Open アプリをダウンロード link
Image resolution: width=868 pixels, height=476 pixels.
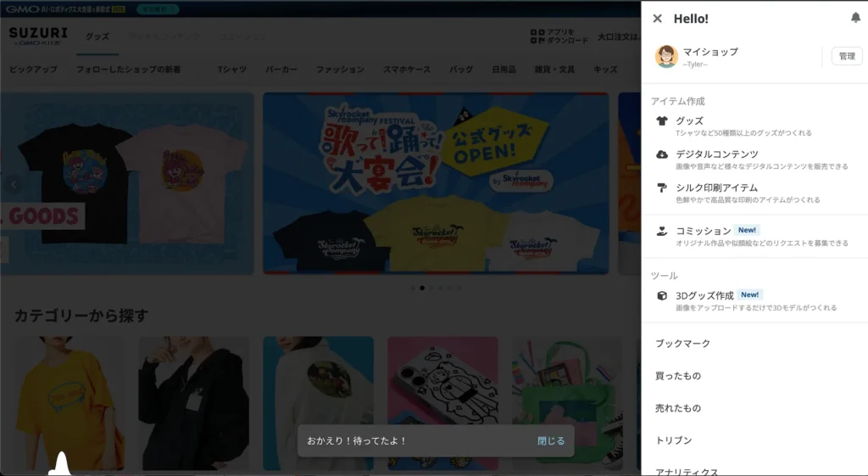(x=567, y=36)
